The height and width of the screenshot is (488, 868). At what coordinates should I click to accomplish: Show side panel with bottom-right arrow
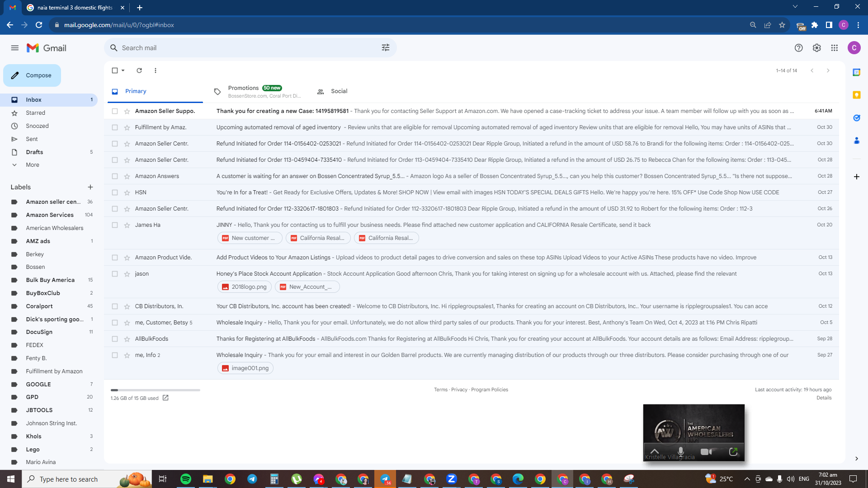(x=856, y=459)
